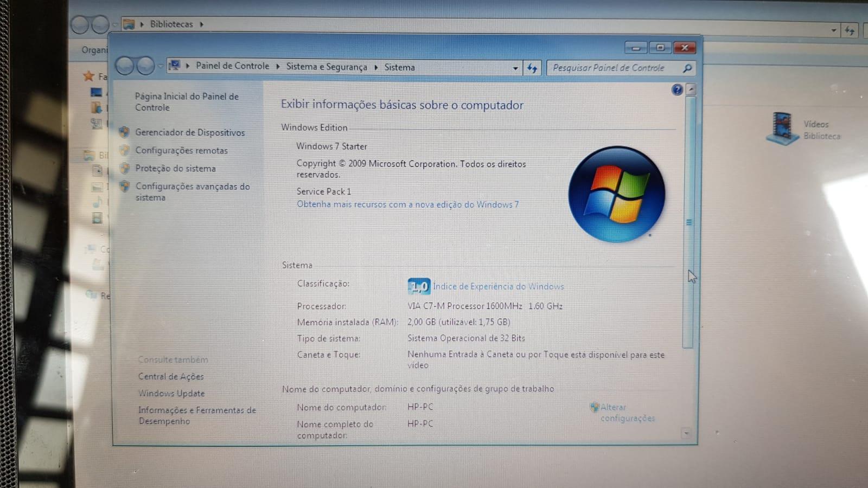Click the Sistema e Segurança breadcrumb
This screenshot has height=488, width=868.
(327, 67)
